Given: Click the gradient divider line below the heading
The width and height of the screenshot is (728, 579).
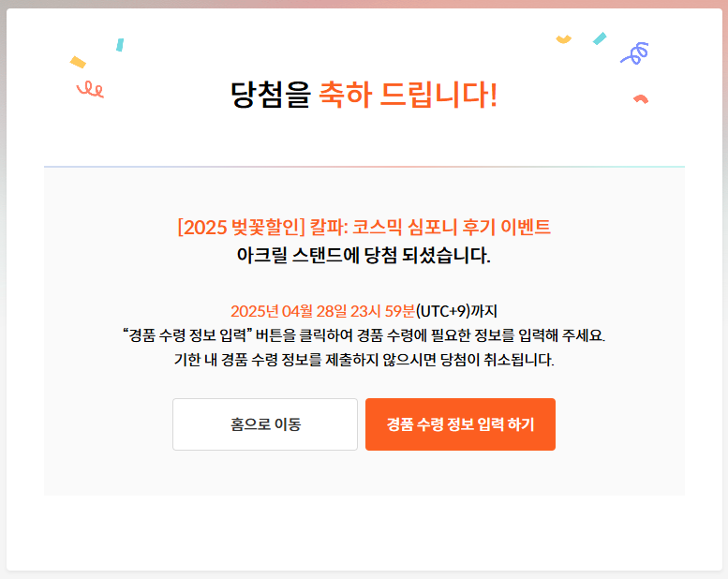Looking at the screenshot, I should (364, 166).
